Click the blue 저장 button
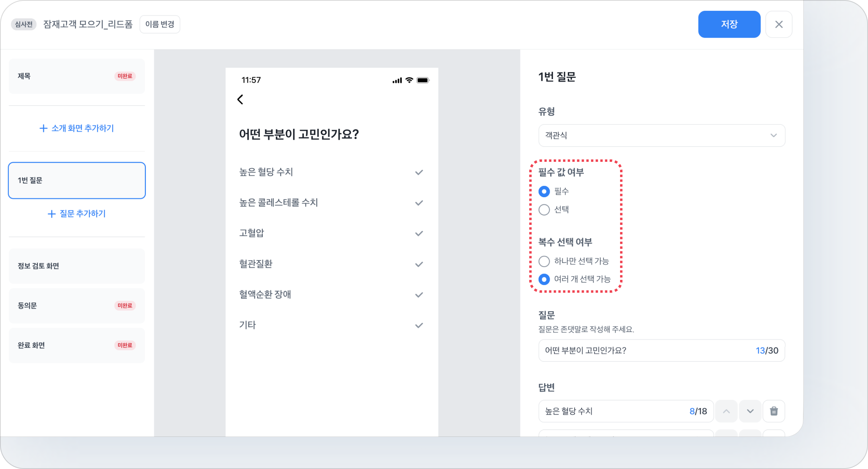The image size is (868, 469). pyautogui.click(x=729, y=24)
